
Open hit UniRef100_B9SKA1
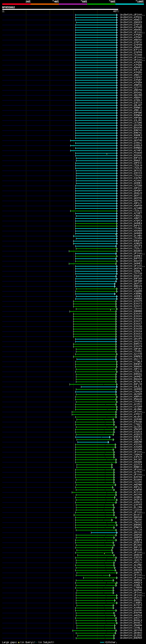pos(131,93)
